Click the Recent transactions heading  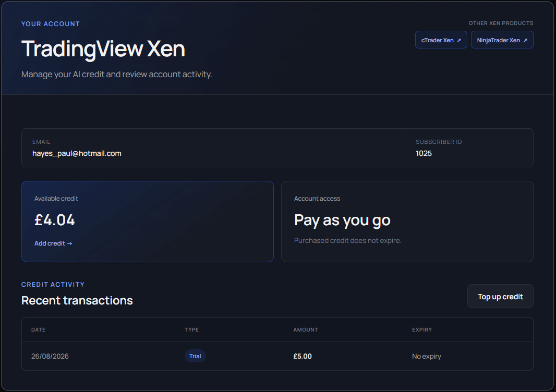pos(77,301)
